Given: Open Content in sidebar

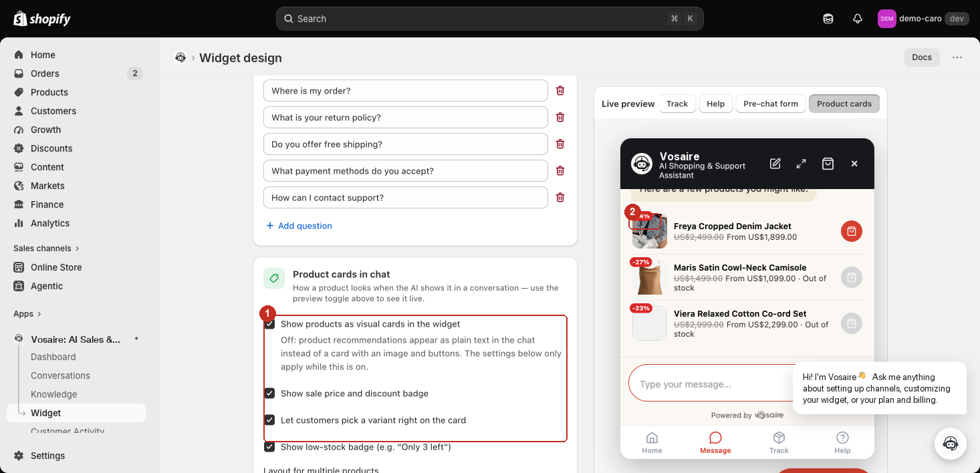Looking at the screenshot, I should click(47, 167).
